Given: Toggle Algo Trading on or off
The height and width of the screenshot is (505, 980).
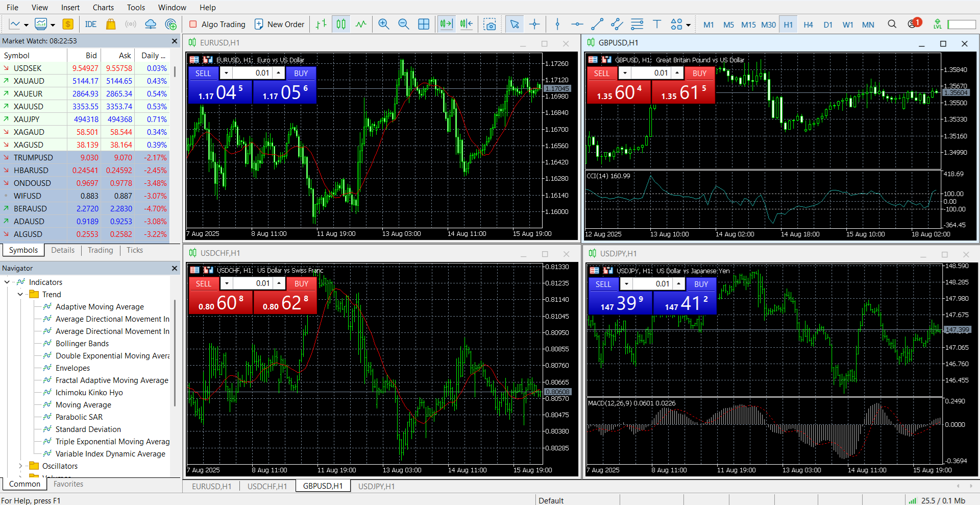Looking at the screenshot, I should (x=217, y=24).
